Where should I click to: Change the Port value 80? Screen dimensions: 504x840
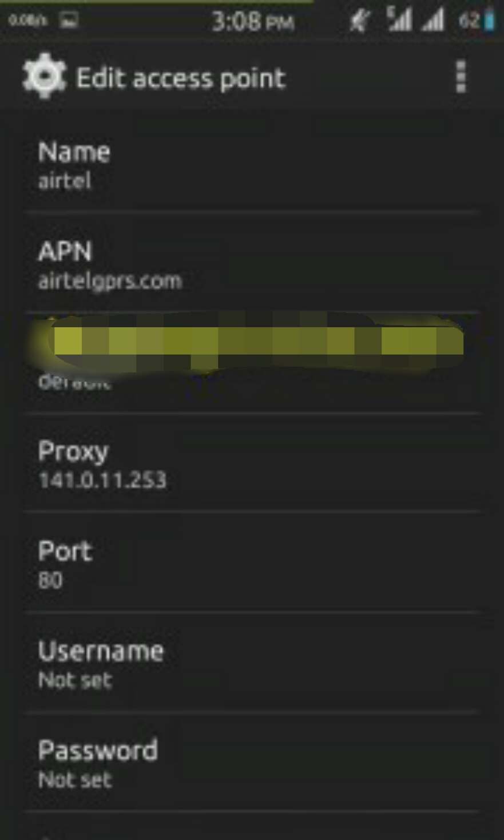252,563
